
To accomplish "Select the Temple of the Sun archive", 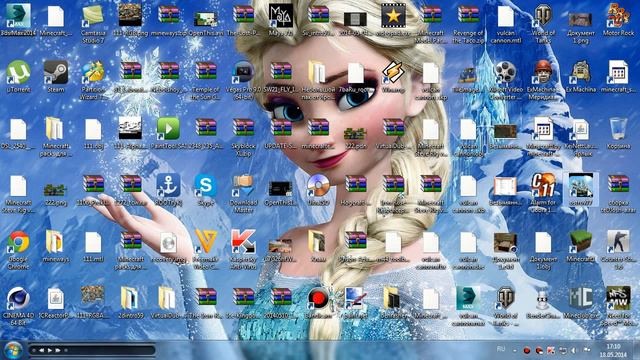I will [x=206, y=80].
